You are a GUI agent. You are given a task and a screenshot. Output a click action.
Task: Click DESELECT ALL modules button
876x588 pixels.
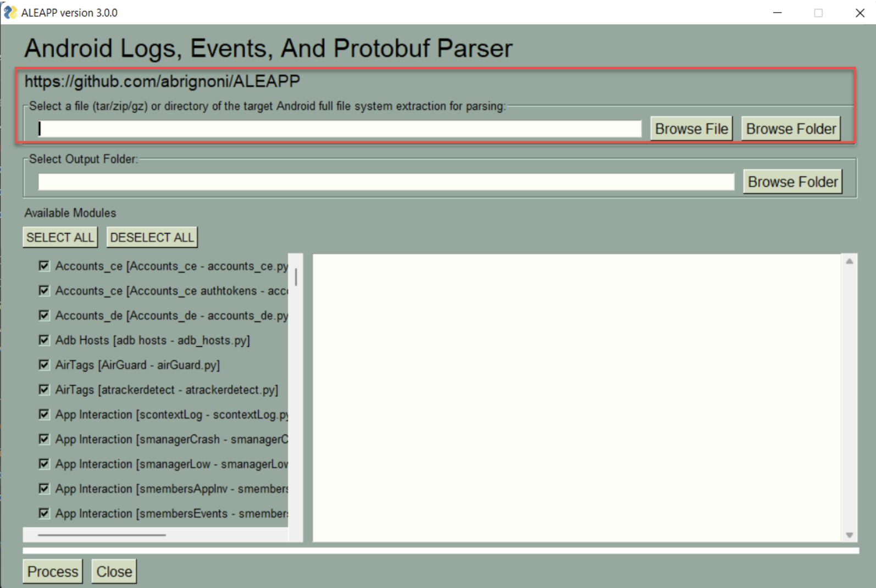click(152, 237)
